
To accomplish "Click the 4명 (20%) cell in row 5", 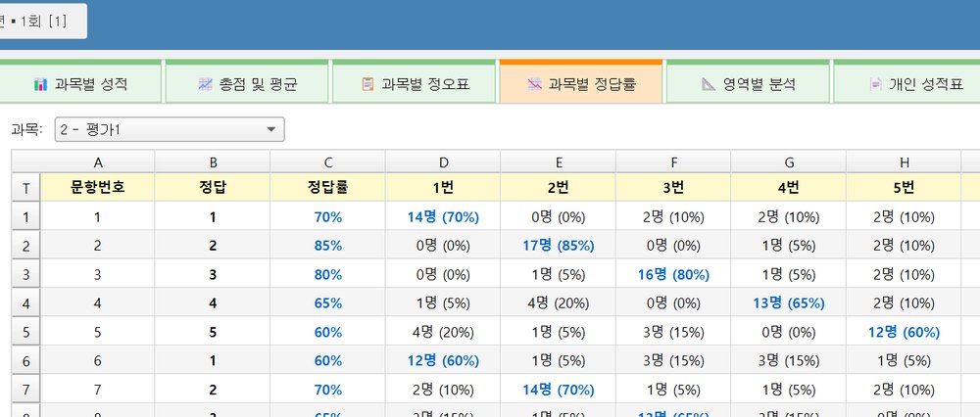I will tap(443, 332).
